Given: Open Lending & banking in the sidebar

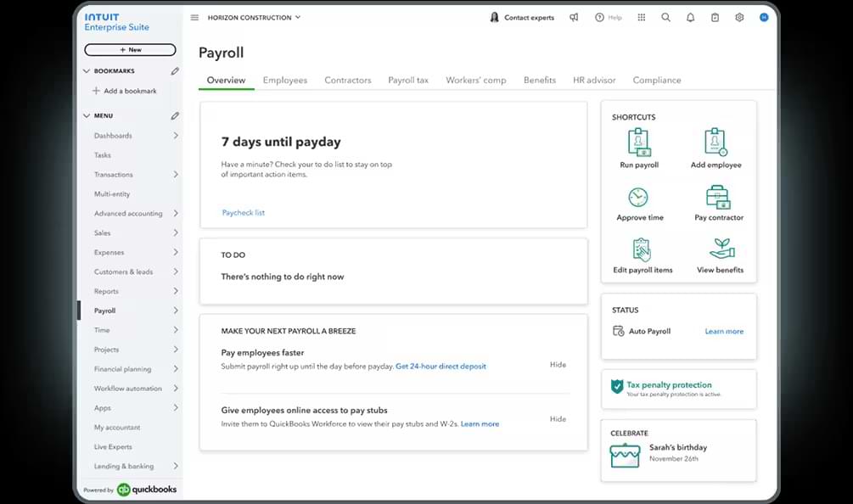Looking at the screenshot, I should [123, 467].
